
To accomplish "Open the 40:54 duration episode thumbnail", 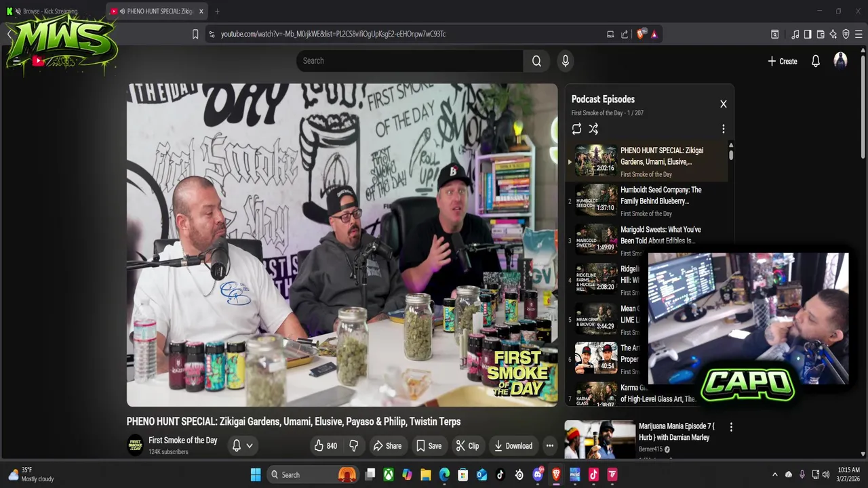I will point(596,359).
